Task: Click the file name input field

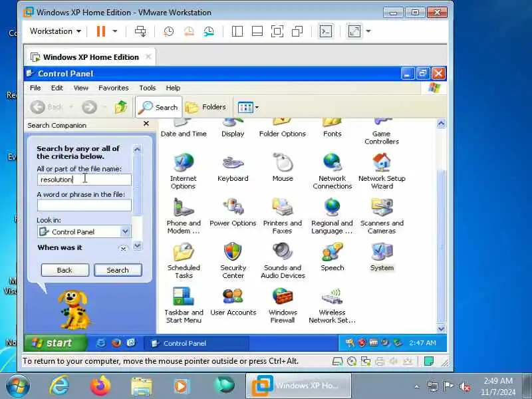Action: click(x=84, y=180)
